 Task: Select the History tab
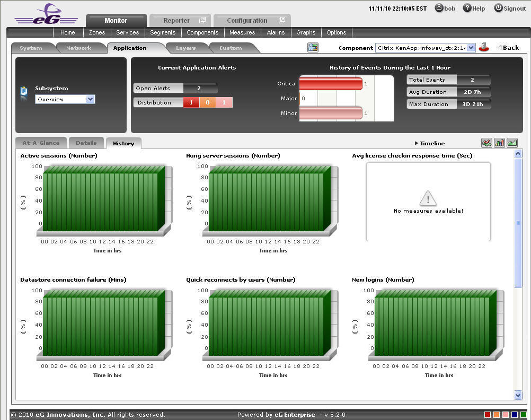coord(123,143)
